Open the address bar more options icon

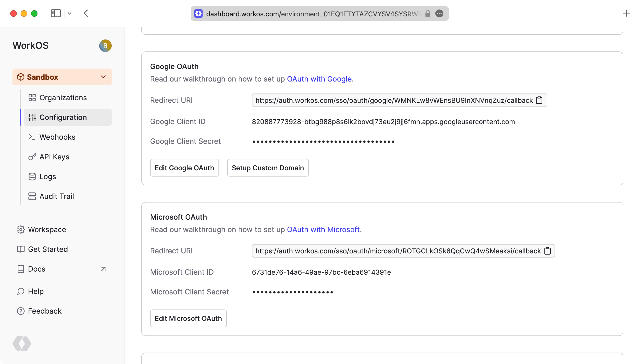[x=439, y=14]
